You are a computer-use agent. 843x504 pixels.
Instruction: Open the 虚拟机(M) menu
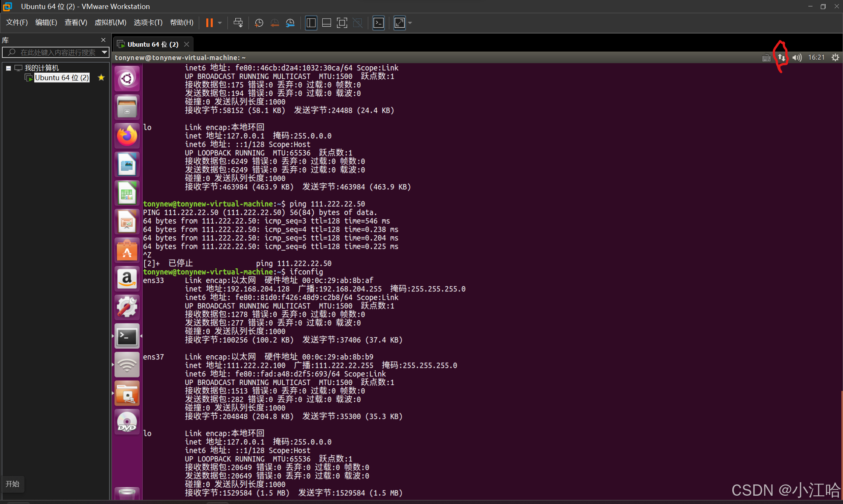[x=110, y=23]
